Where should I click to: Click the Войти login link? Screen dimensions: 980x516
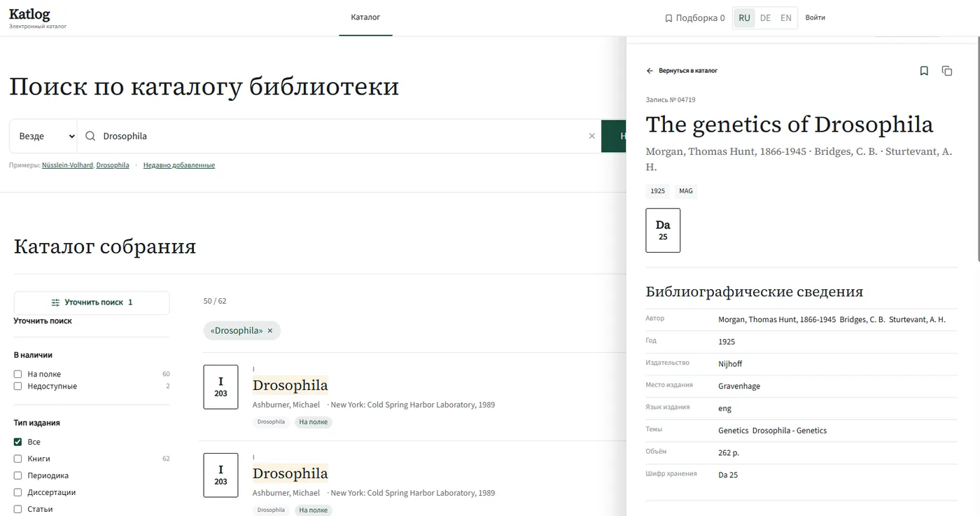pos(815,18)
